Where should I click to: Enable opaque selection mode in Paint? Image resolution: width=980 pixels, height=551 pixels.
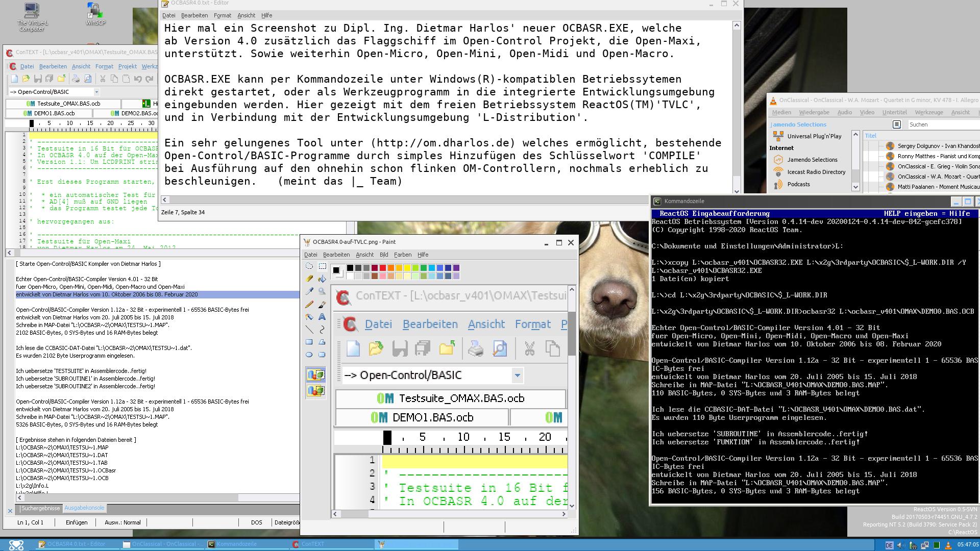pyautogui.click(x=315, y=375)
